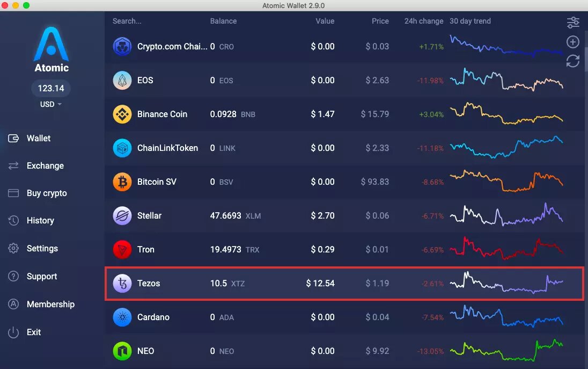Click the Tron coin icon
588x369 pixels.
coord(122,249)
